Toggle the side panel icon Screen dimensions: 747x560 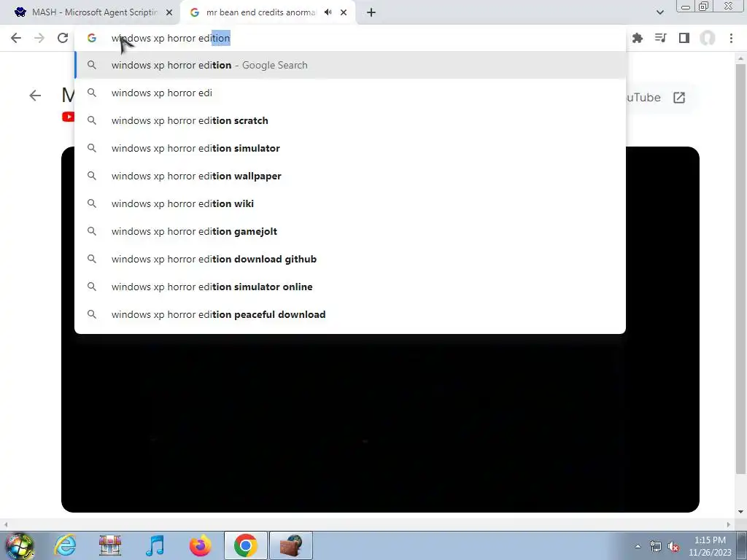pos(684,38)
